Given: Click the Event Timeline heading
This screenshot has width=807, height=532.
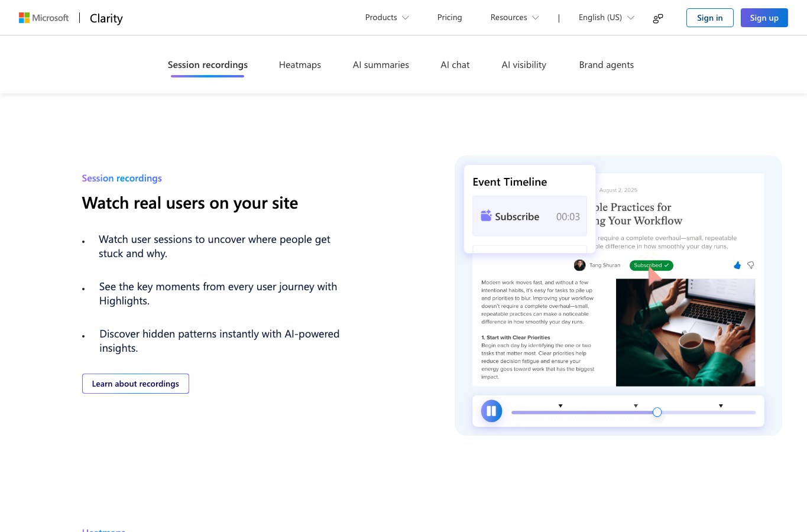Looking at the screenshot, I should (510, 182).
